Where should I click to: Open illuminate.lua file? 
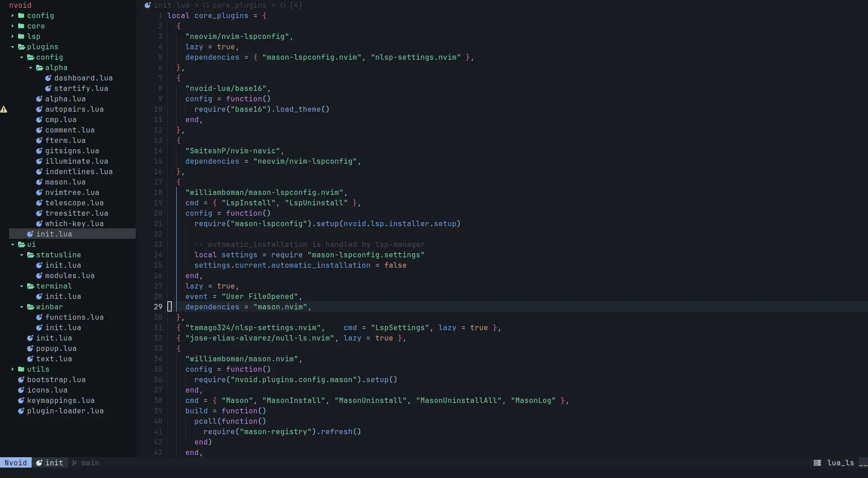pyautogui.click(x=76, y=161)
